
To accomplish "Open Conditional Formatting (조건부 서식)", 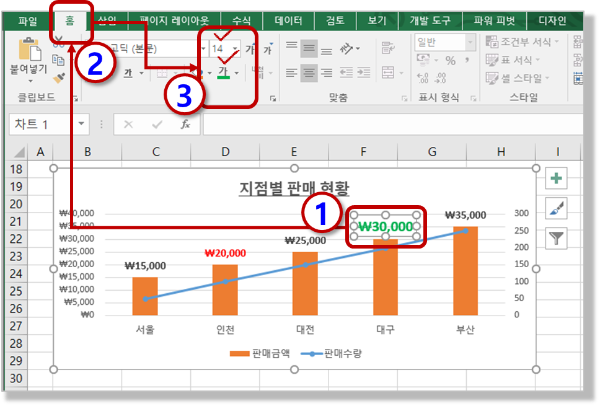I will (522, 41).
